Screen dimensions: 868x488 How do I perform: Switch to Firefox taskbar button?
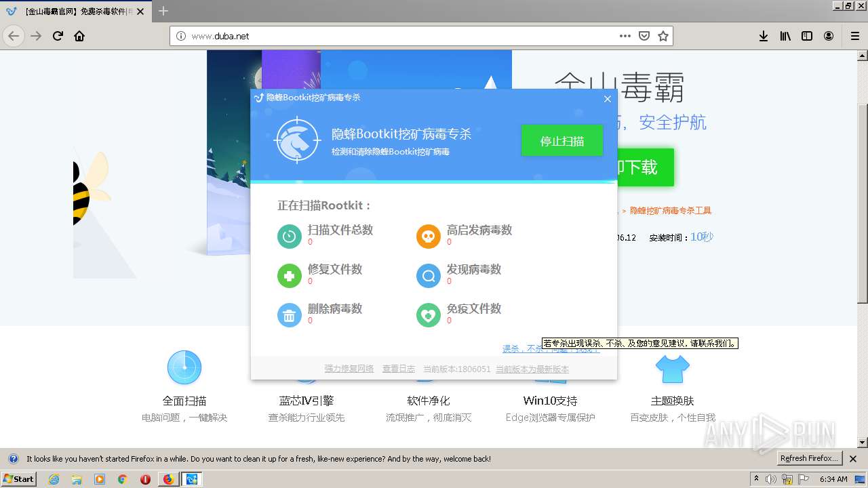[x=169, y=479]
